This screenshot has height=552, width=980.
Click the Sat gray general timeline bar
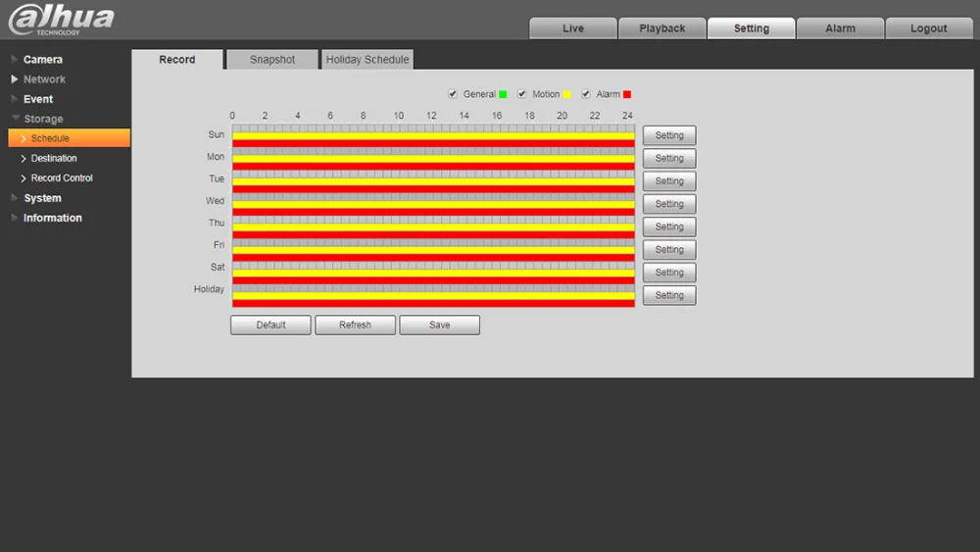[x=434, y=266]
